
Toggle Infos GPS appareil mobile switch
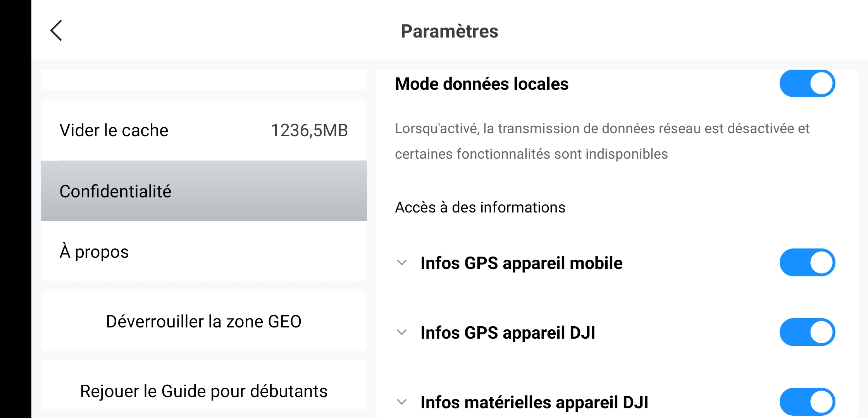(807, 262)
